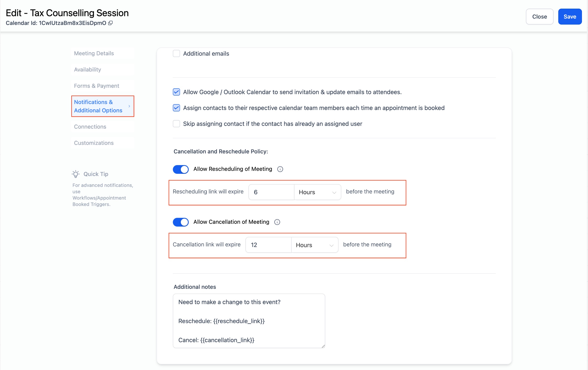588x370 pixels.
Task: Click rescheduling link expiry number field
Action: [x=271, y=192]
